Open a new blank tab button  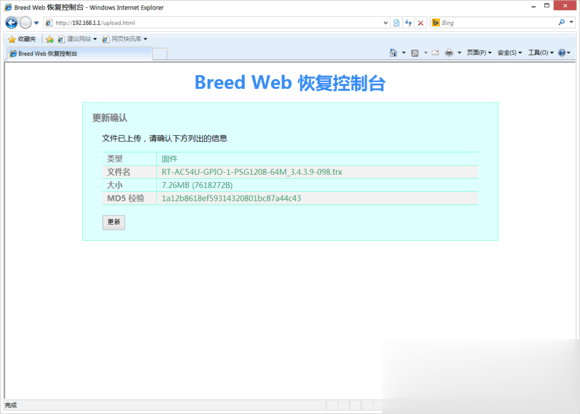[159, 54]
